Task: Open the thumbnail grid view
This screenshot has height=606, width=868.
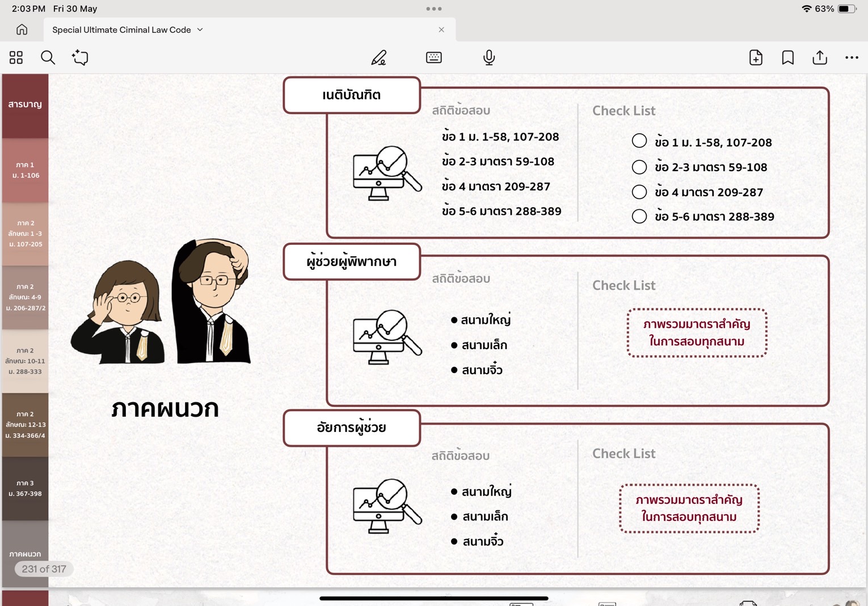Action: [x=16, y=57]
